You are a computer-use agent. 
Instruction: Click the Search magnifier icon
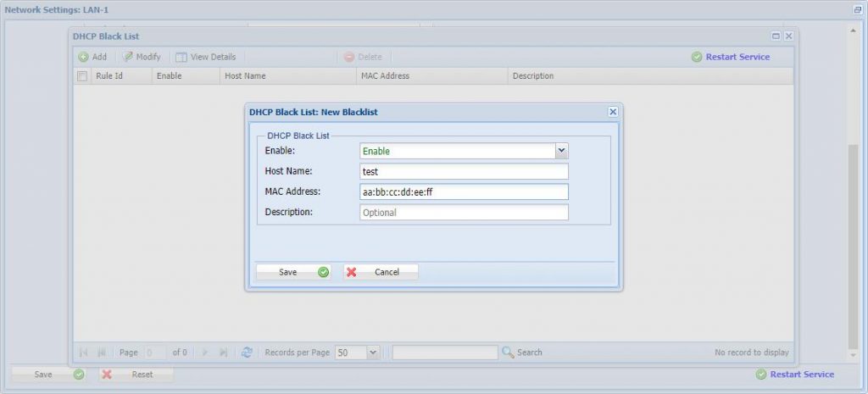[509, 352]
